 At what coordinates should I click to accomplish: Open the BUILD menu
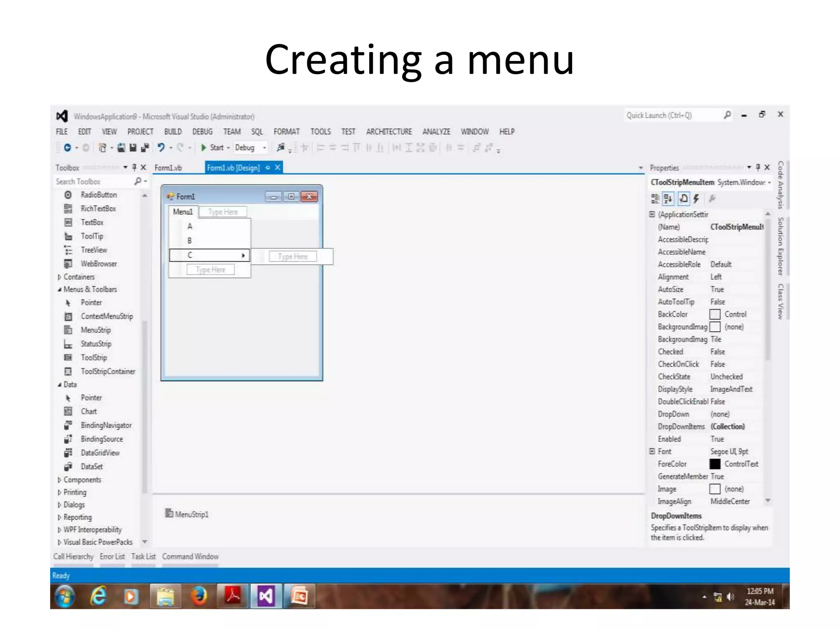[173, 132]
